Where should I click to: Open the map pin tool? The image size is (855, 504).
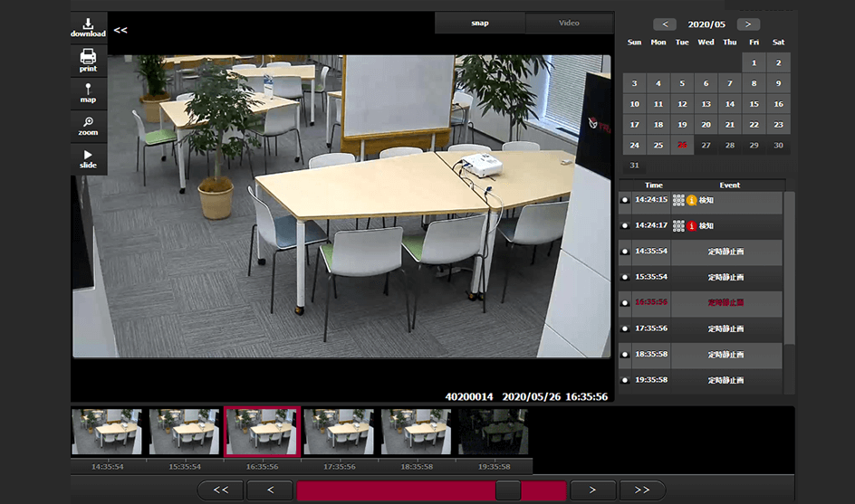88,92
